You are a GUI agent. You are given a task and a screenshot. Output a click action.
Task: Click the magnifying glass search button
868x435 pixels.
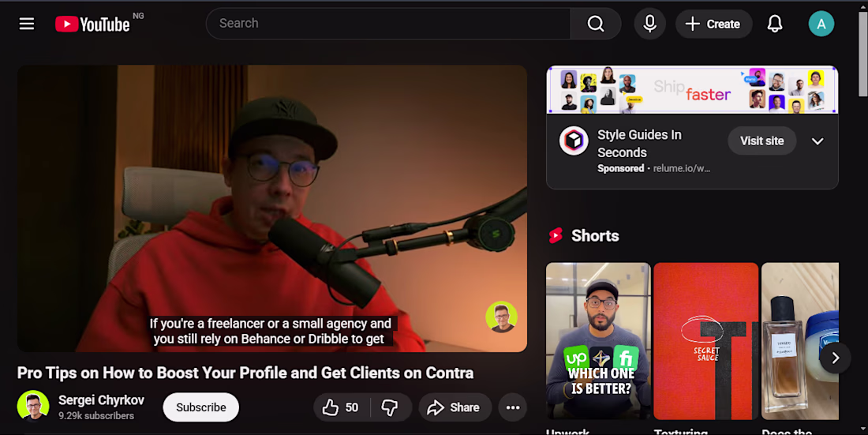click(596, 23)
